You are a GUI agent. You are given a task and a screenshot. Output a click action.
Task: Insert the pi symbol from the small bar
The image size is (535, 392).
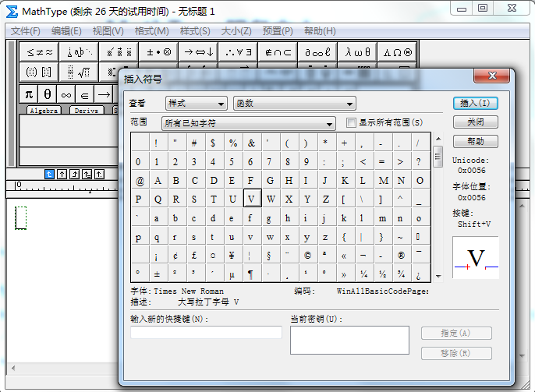pyautogui.click(x=29, y=94)
